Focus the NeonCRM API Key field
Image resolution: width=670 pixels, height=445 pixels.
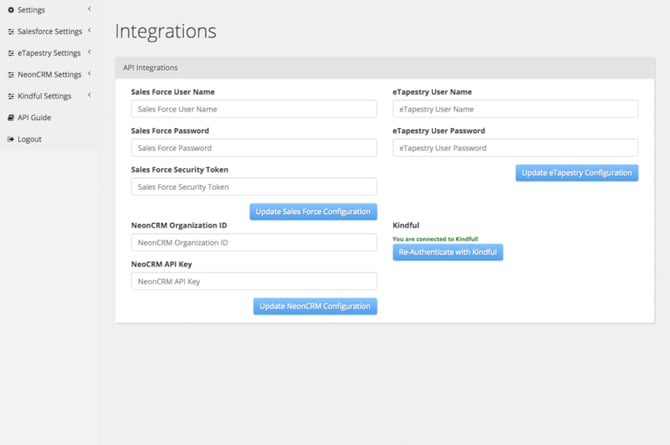(254, 281)
